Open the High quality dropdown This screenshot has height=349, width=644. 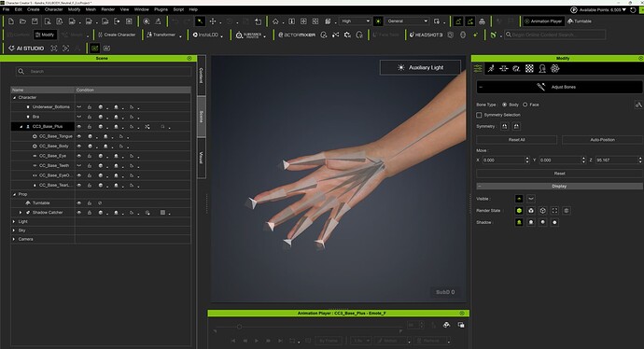pos(356,21)
